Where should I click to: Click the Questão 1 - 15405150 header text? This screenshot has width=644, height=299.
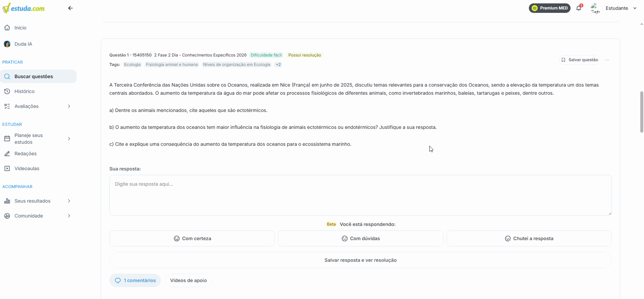[x=130, y=55]
